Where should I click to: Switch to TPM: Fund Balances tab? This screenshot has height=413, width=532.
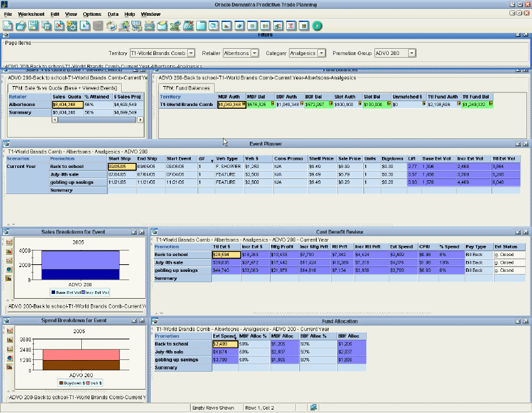pyautogui.click(x=185, y=88)
